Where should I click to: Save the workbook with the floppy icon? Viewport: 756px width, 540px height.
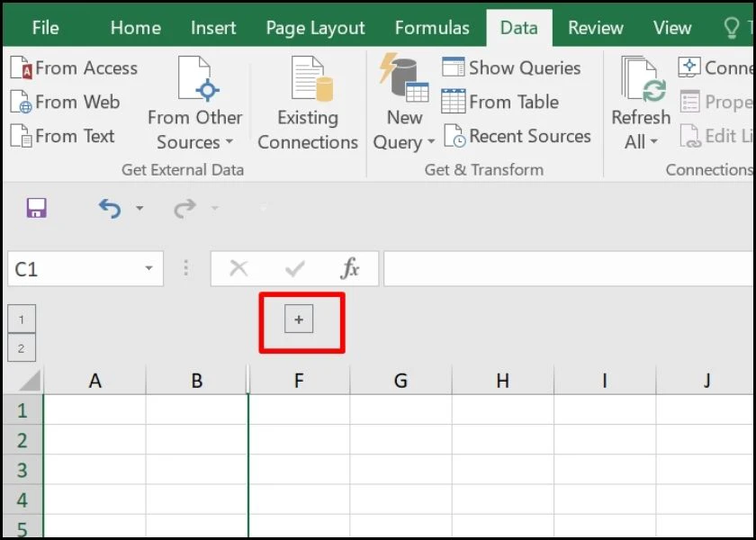37,209
